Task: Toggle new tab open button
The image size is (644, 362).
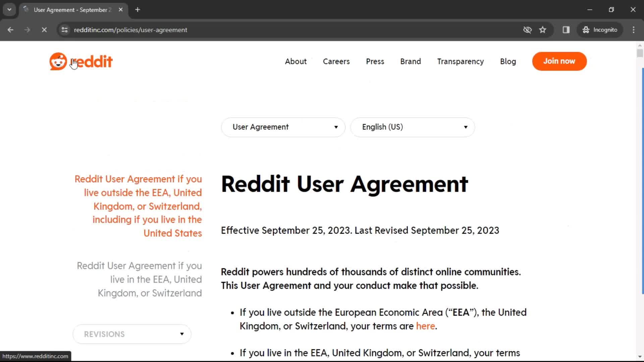Action: coord(138,10)
